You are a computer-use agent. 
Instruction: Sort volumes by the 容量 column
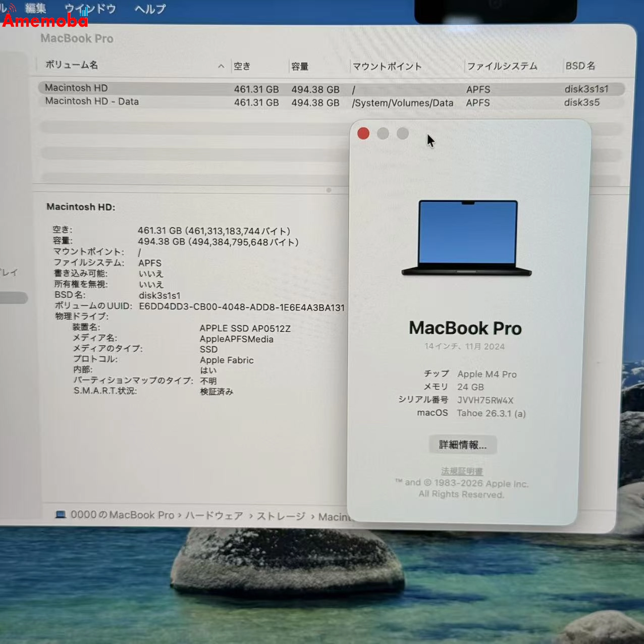(299, 66)
